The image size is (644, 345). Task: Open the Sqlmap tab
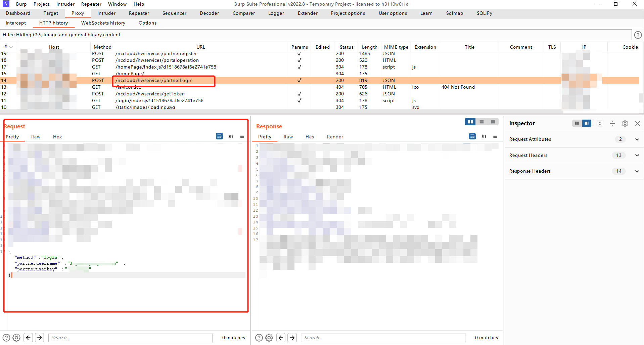pos(455,13)
